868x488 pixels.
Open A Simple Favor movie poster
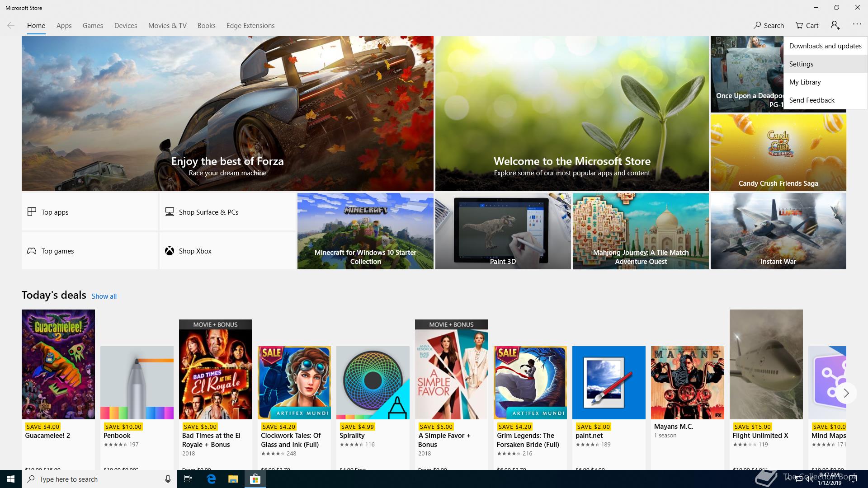point(452,370)
